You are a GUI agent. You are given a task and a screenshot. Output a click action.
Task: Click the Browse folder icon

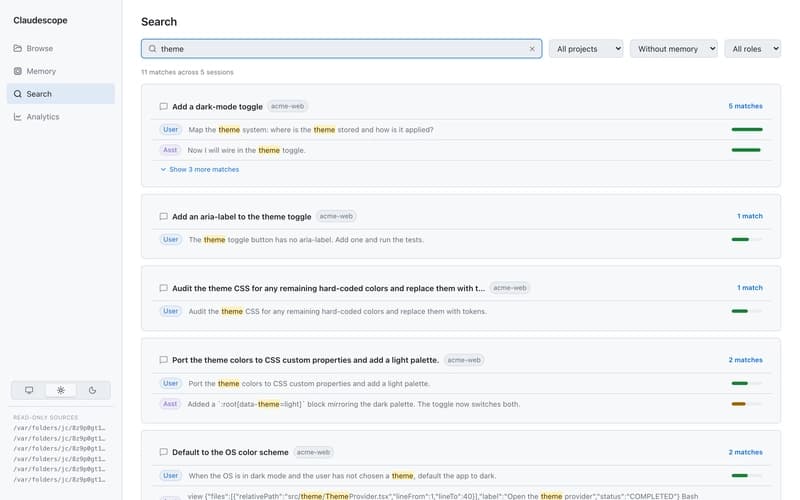point(17,48)
